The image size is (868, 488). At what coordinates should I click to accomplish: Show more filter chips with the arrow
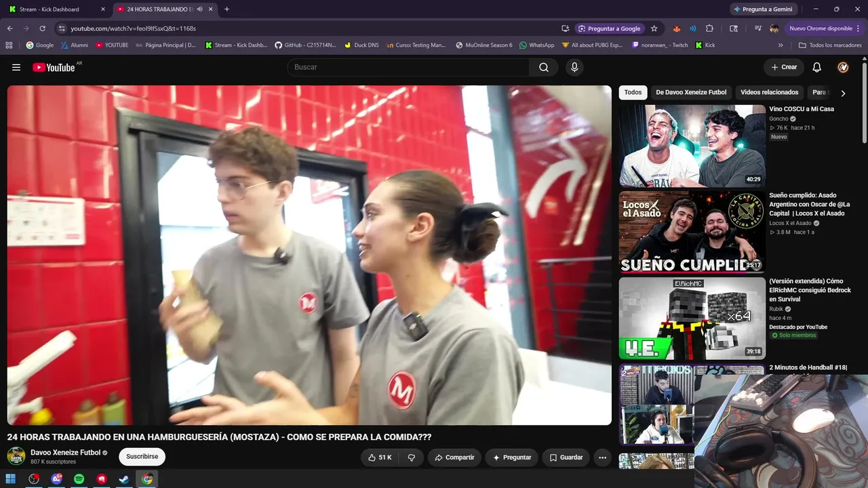tap(843, 93)
